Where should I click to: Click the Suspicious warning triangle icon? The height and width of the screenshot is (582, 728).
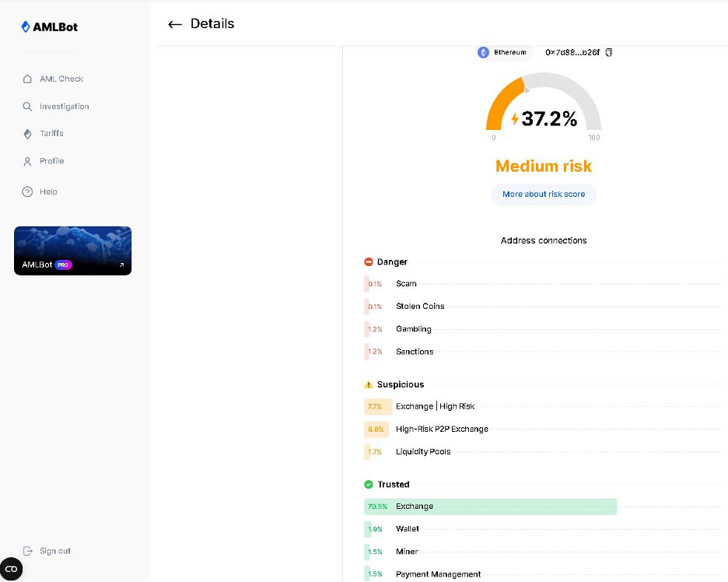point(369,384)
